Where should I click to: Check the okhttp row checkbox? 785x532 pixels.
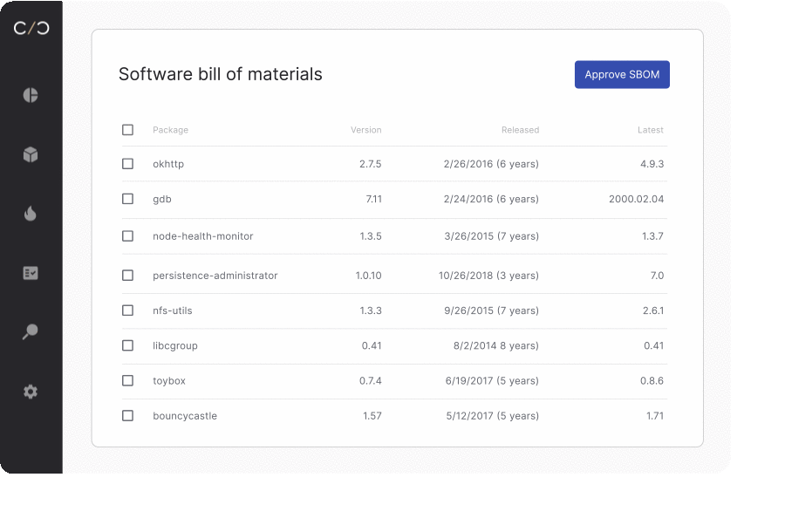127,164
